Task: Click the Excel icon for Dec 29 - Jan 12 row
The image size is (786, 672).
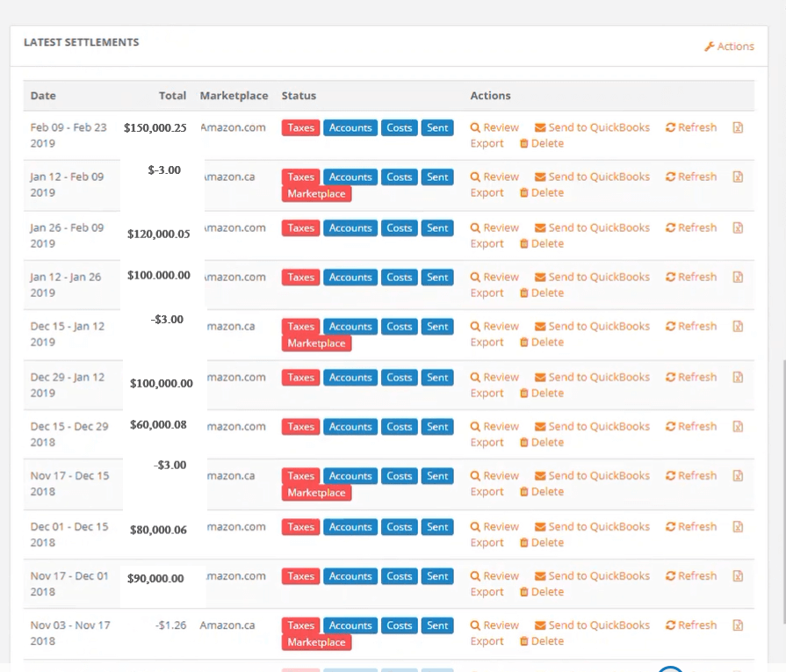Action: pos(738,377)
